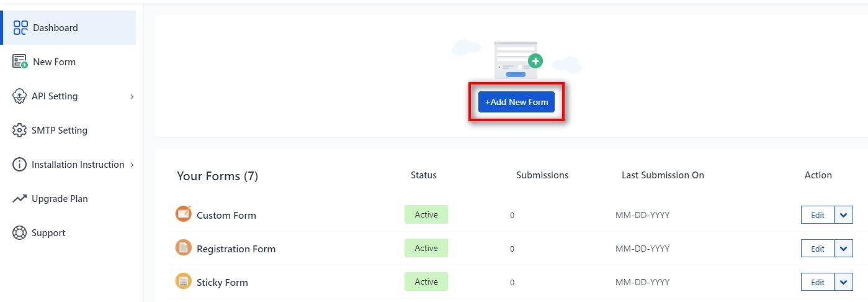The height and width of the screenshot is (302, 868).
Task: Click the Sticky Form name
Action: [222, 283]
